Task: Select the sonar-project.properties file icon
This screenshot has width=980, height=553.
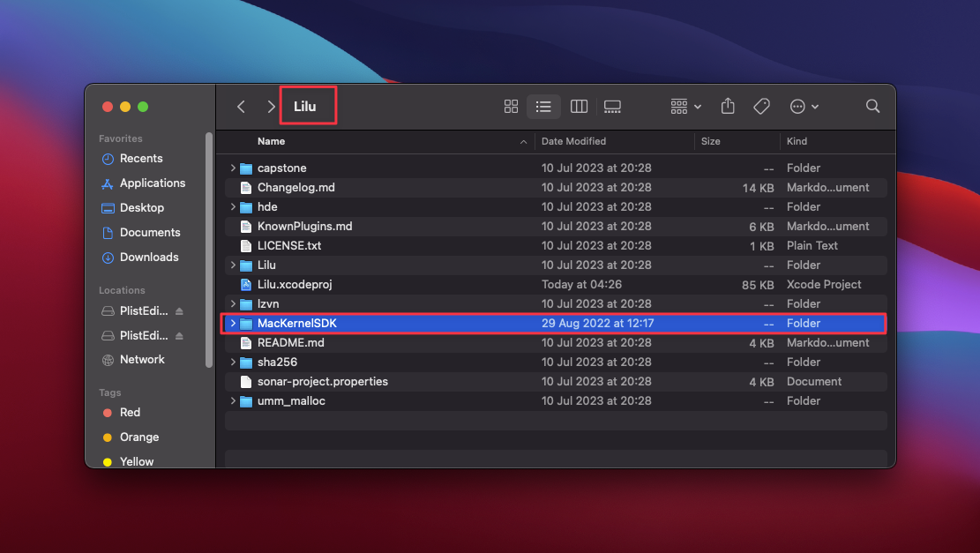Action: pos(245,381)
